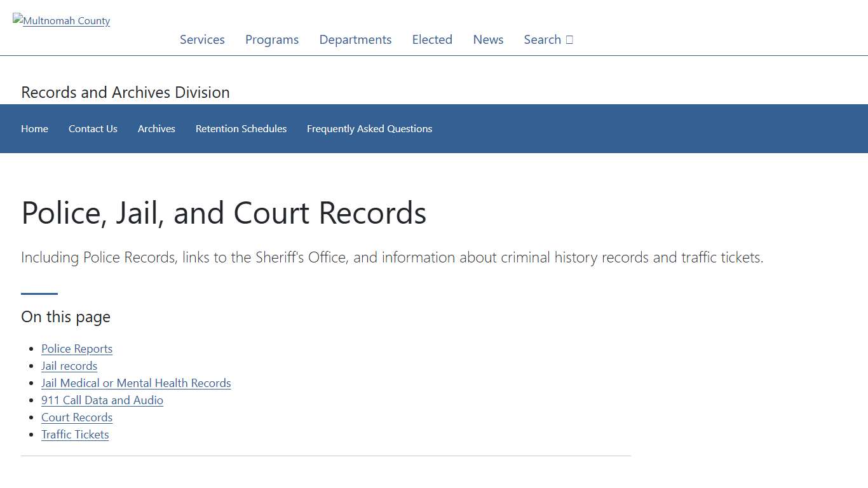The width and height of the screenshot is (868, 488).
Task: View 911 Call Data and Audio
Action: pyautogui.click(x=102, y=400)
